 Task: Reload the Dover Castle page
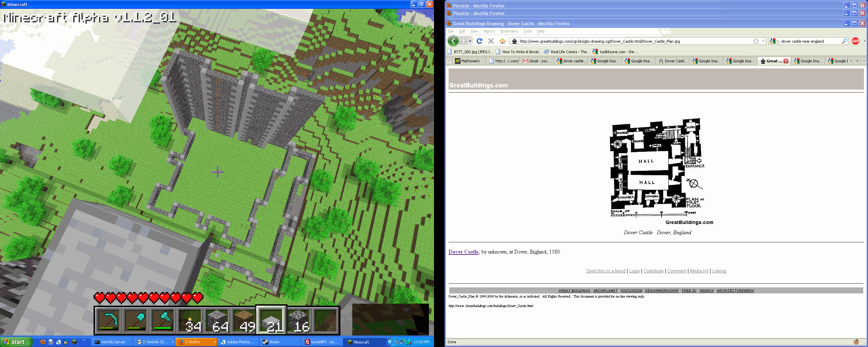pos(479,41)
